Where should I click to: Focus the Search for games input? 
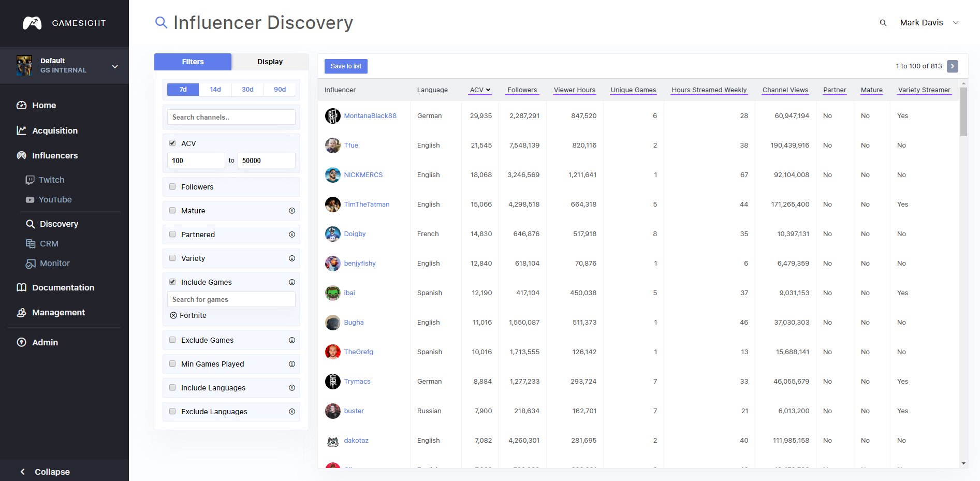[x=231, y=299]
